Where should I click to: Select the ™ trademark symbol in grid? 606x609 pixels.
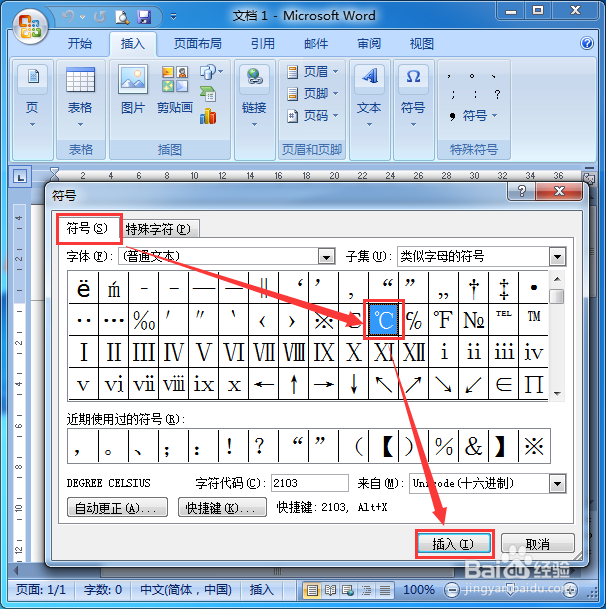pyautogui.click(x=534, y=320)
